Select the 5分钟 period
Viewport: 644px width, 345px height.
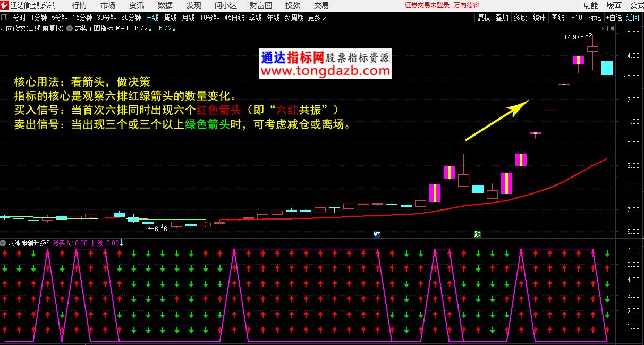tap(60, 18)
